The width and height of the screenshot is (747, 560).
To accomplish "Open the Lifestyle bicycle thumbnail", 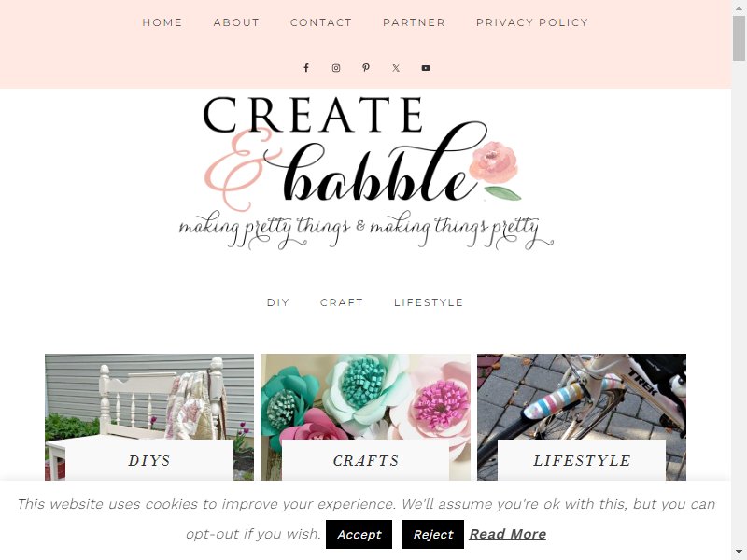I will (x=582, y=416).
